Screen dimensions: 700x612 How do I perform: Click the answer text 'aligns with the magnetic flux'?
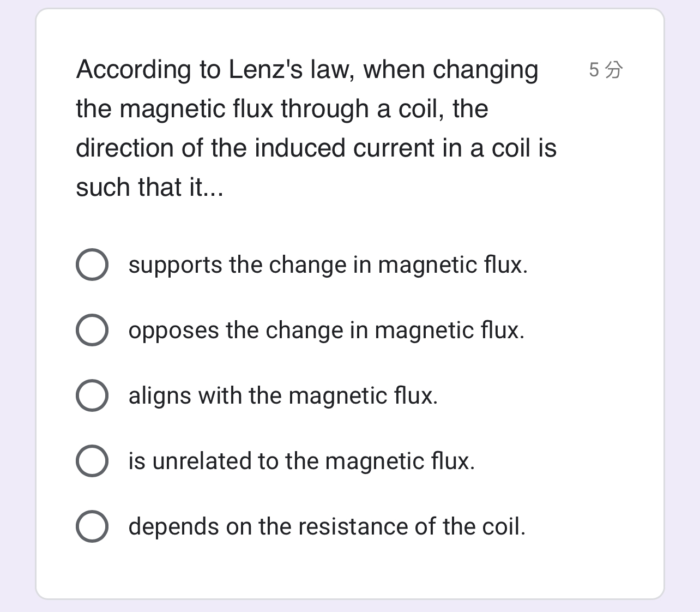(283, 396)
